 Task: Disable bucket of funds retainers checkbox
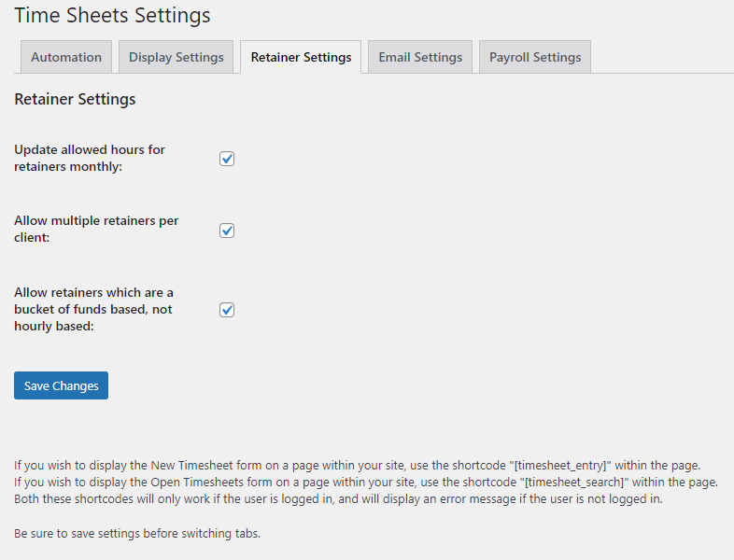point(227,310)
